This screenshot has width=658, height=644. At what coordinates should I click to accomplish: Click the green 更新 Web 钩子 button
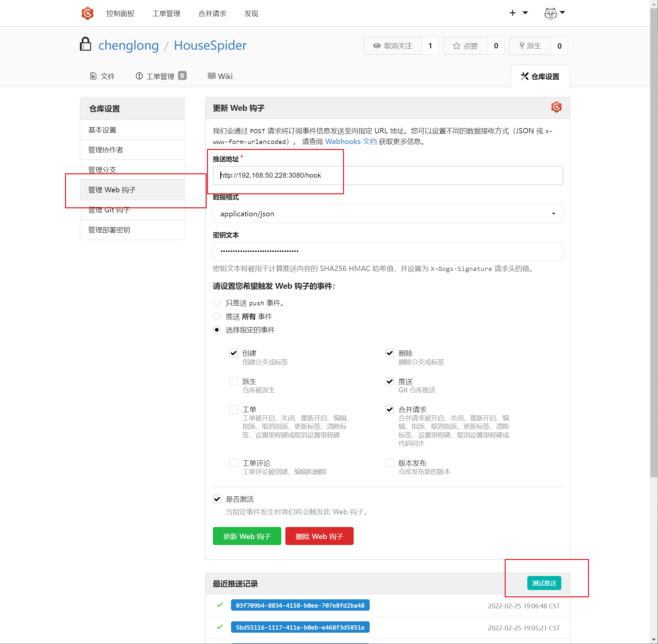click(247, 536)
